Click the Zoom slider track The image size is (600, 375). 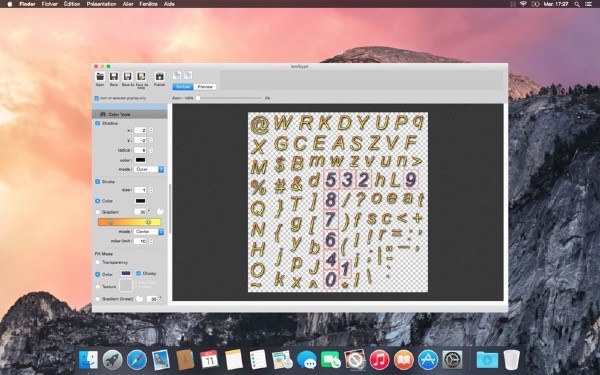(x=230, y=98)
